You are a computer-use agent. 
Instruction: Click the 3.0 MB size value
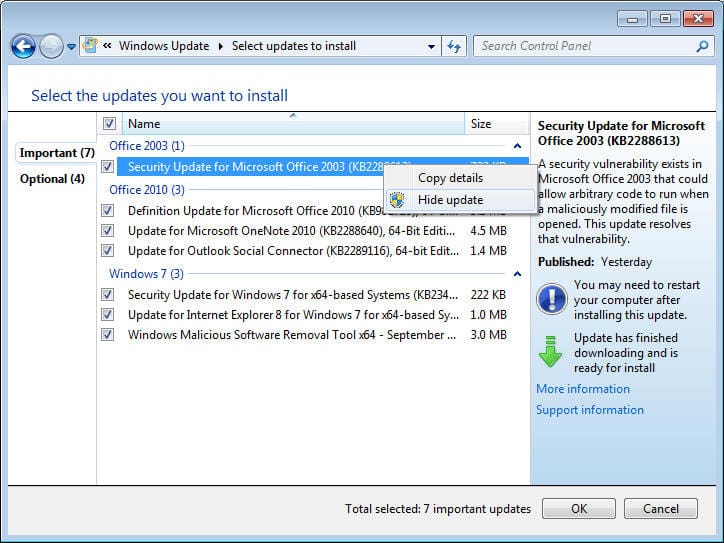click(489, 335)
